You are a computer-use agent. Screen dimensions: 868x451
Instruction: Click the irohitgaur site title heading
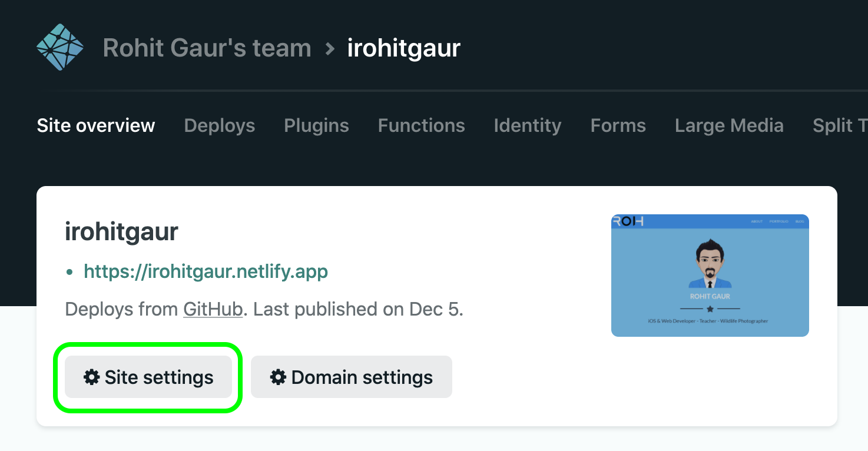pos(121,231)
